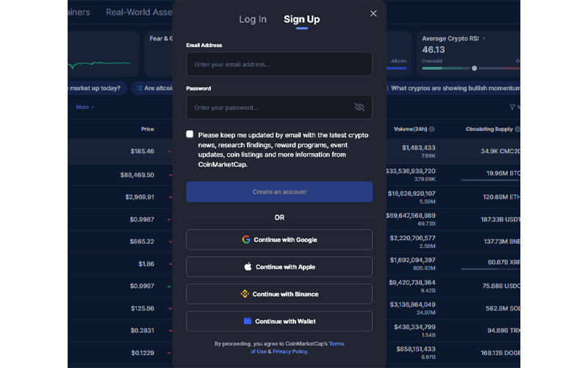Click the Wallet icon
This screenshot has height=368, width=588.
(x=248, y=321)
